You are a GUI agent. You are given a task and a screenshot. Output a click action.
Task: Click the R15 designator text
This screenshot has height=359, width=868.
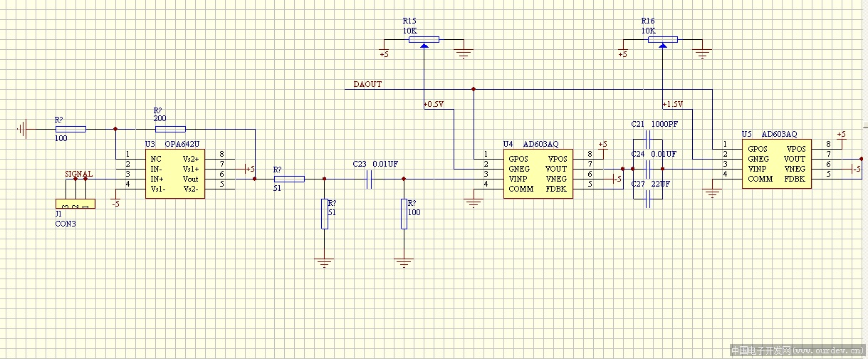pyautogui.click(x=409, y=22)
